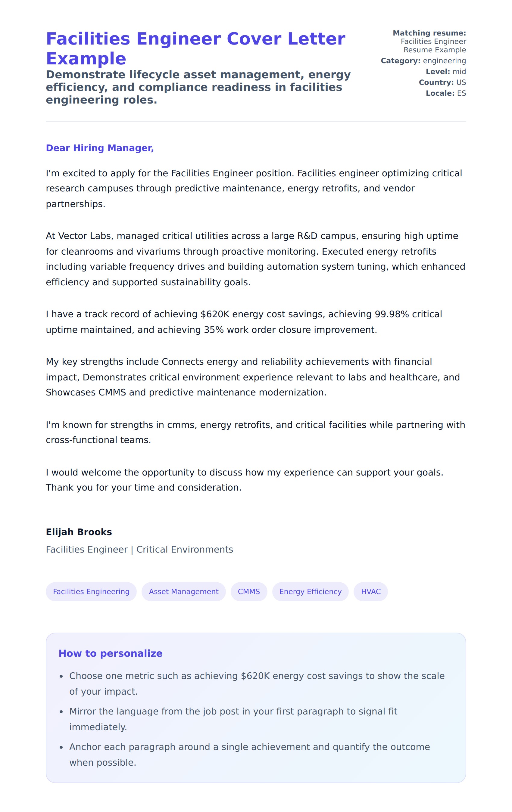Choose the Energy Efficiency tag
This screenshot has width=512, height=812.
coord(310,591)
